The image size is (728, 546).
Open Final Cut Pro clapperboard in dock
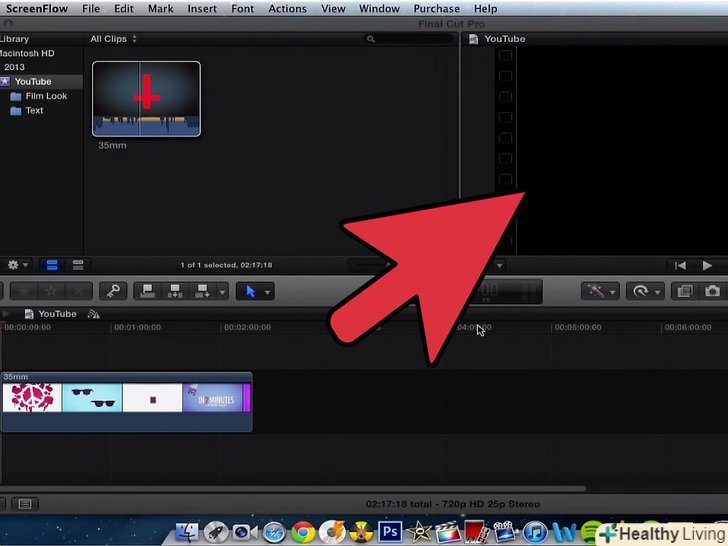pos(447,532)
